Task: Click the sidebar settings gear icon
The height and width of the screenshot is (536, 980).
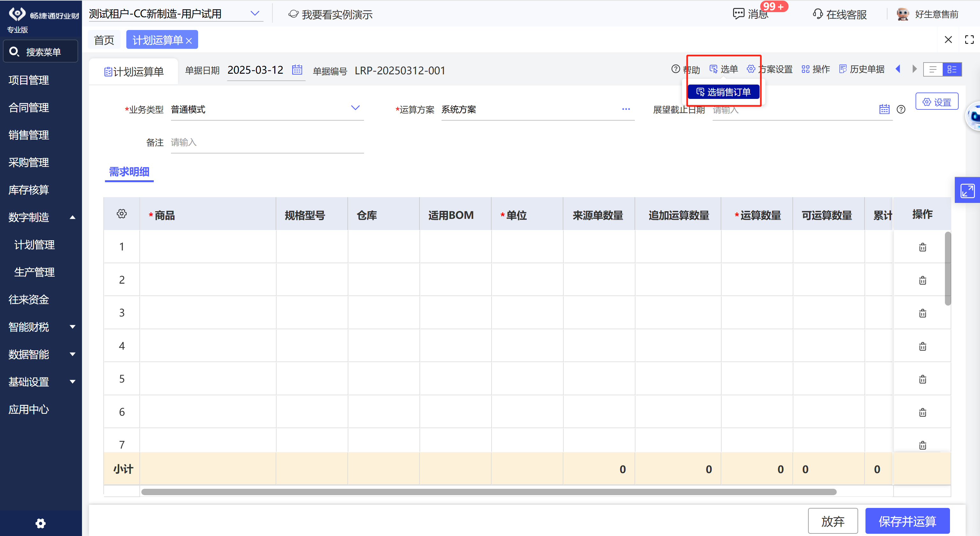Action: [x=40, y=524]
